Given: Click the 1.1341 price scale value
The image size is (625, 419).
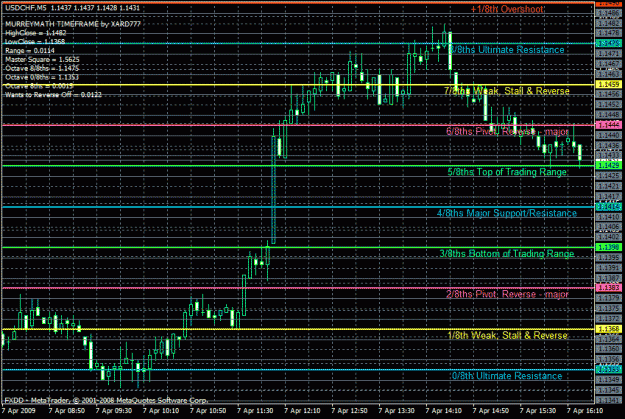Looking at the screenshot, I should pyautogui.click(x=609, y=400).
